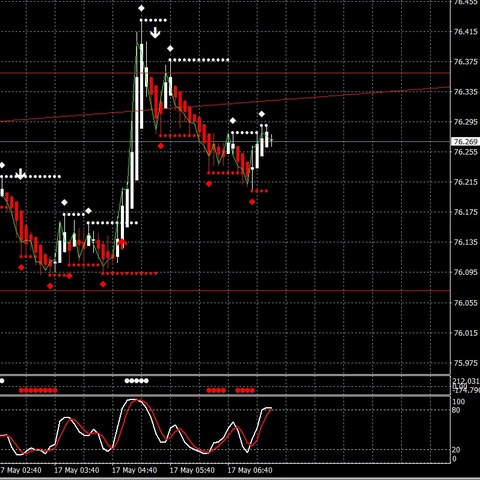480x480 pixels.
Task: Click the stochastic 100 level label
Action: click(459, 402)
